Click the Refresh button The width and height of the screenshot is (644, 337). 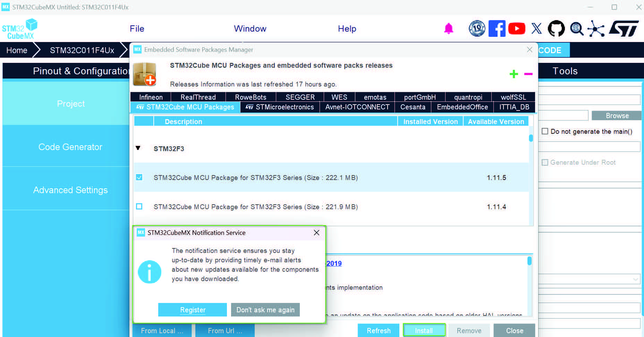[x=379, y=331]
